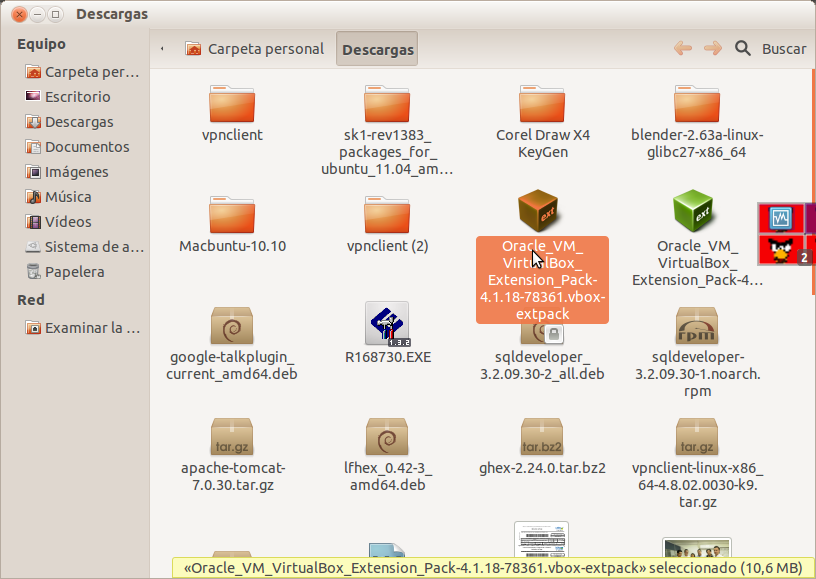The width and height of the screenshot is (816, 579).
Task: Open the vpnclient folder icon
Action: coord(232,104)
